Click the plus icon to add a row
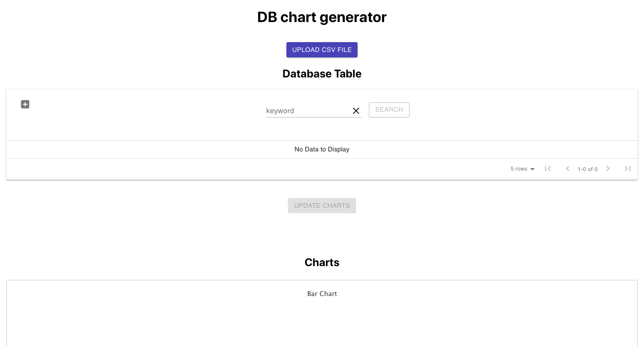The image size is (644, 346). point(25,104)
